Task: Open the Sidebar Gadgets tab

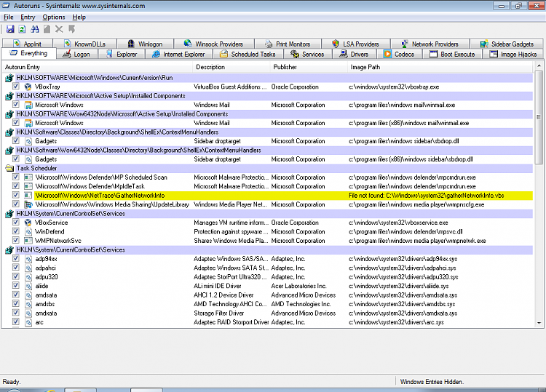Action: coord(507,44)
